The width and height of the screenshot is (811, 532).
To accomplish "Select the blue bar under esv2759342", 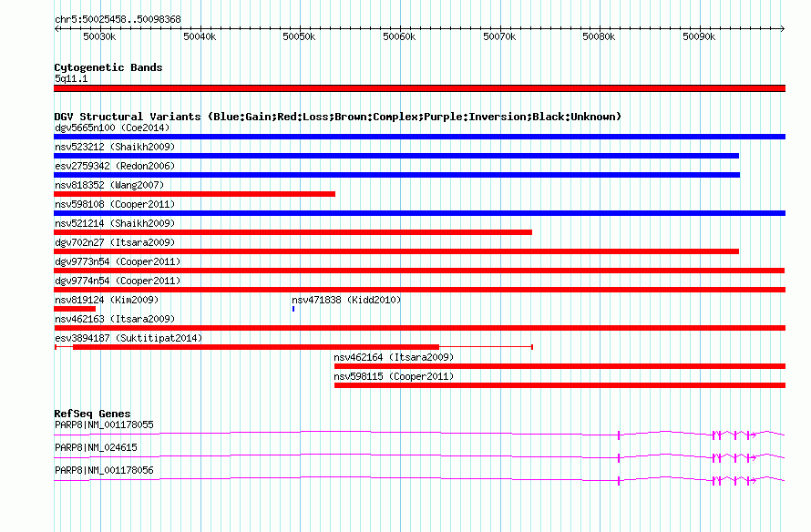I will 396,175.
